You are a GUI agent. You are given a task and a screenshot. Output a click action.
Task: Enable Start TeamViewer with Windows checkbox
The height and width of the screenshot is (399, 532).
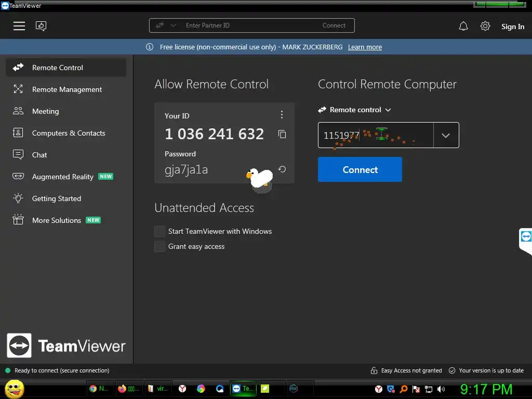tap(160, 231)
